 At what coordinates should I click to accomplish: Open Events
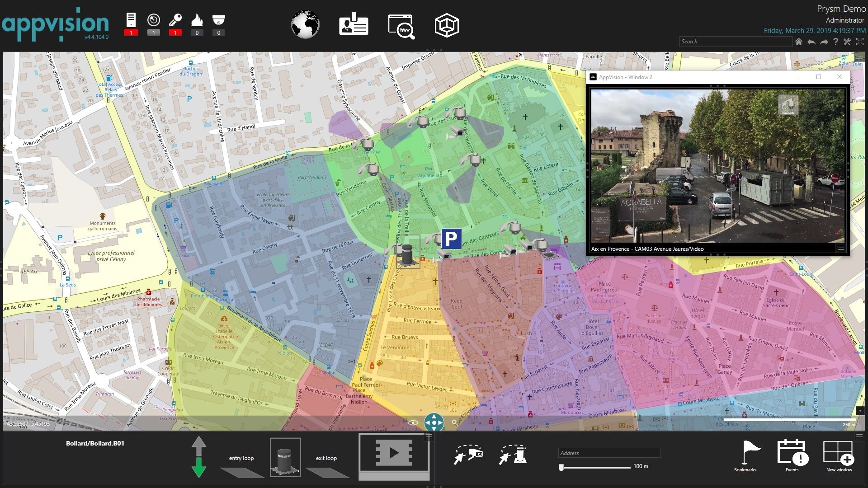[792, 455]
